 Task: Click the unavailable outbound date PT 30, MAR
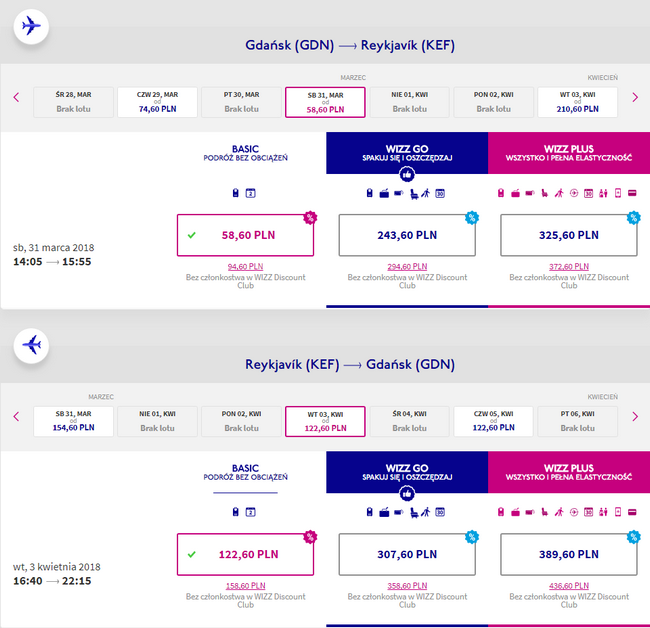click(241, 102)
